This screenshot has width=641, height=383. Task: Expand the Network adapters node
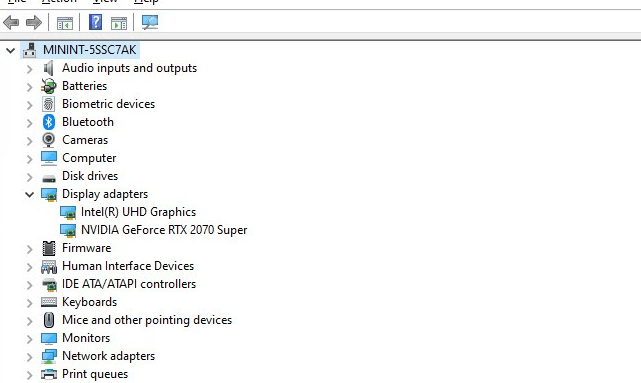point(29,356)
